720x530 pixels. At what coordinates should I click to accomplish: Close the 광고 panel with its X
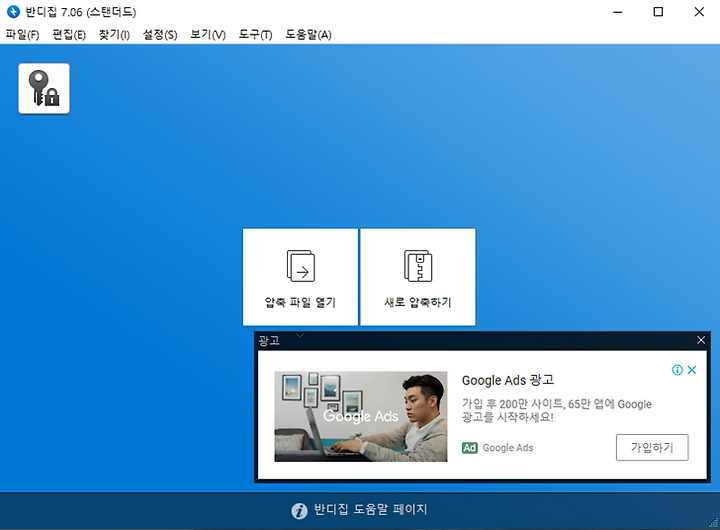[x=701, y=340]
